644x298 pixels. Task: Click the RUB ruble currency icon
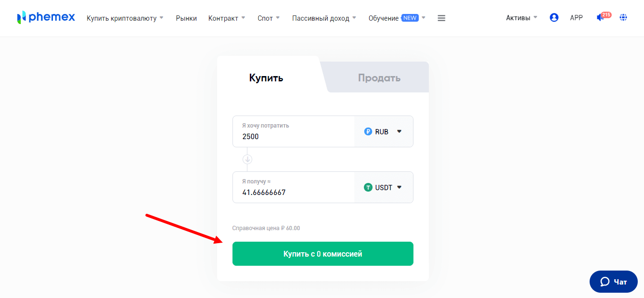point(368,131)
